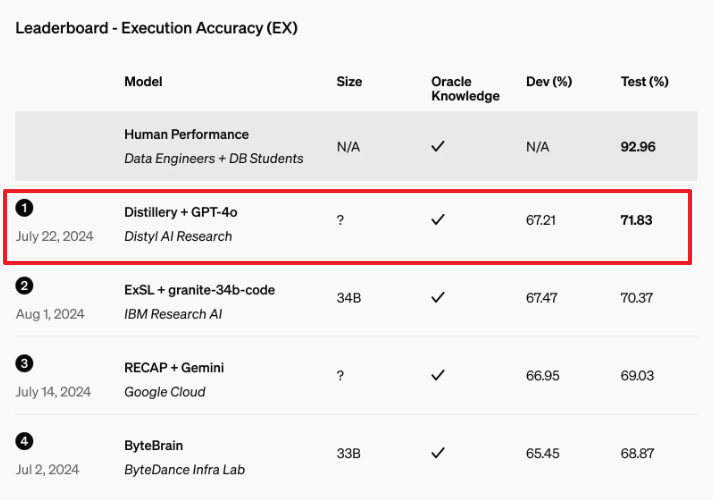Open the ByteBrain model entry
Viewport: 713px width, 500px height.
(153, 445)
